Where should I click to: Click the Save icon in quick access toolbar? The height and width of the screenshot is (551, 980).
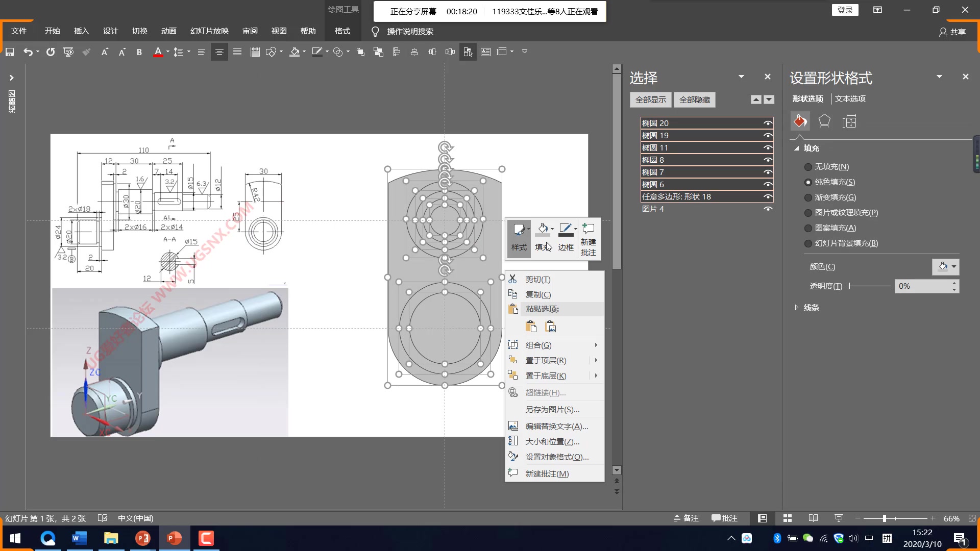(10, 52)
